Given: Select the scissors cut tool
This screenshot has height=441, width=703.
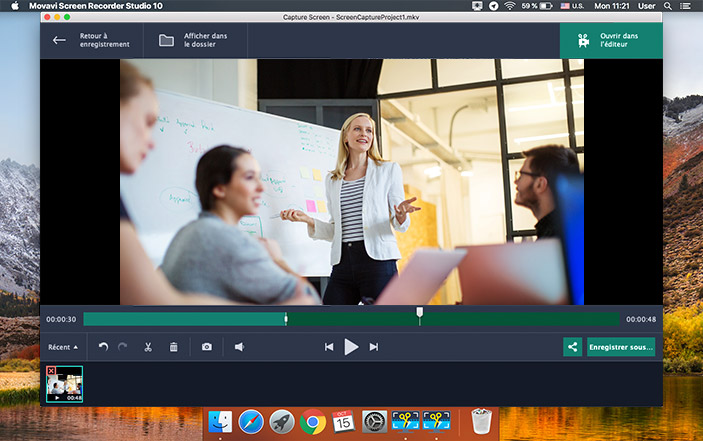Looking at the screenshot, I should (x=147, y=347).
